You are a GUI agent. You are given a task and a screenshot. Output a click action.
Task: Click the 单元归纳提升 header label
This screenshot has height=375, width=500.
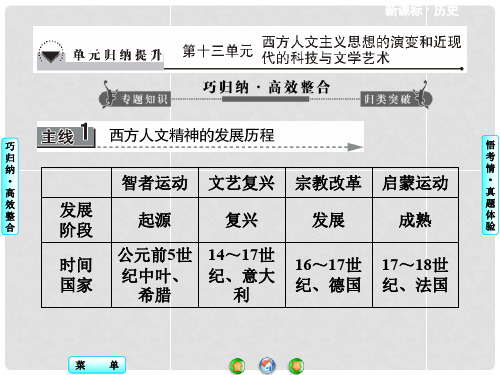pyautogui.click(x=117, y=55)
